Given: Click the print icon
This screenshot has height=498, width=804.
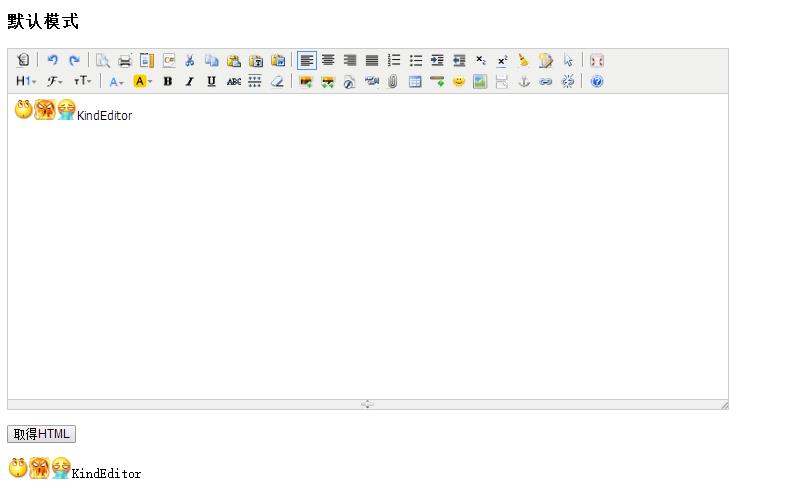Looking at the screenshot, I should (x=125, y=60).
